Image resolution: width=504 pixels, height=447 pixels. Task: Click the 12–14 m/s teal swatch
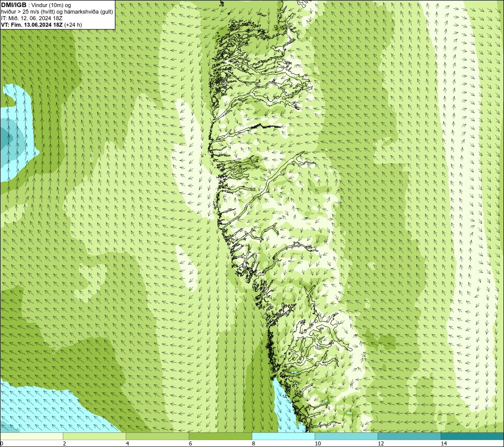409,436
